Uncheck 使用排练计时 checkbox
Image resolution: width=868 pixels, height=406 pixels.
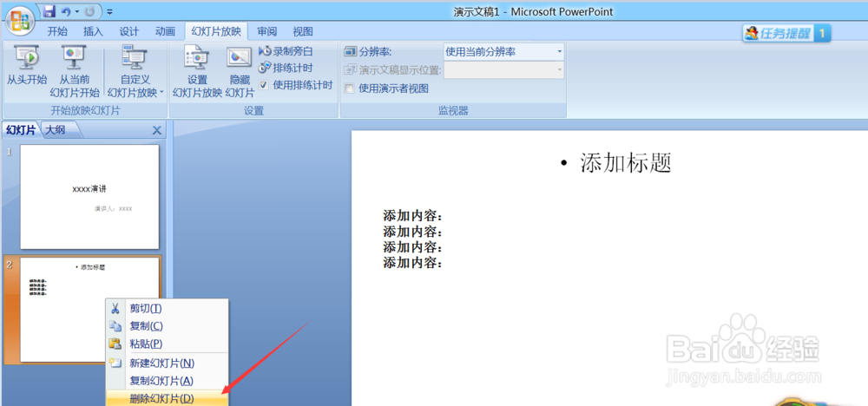click(264, 85)
